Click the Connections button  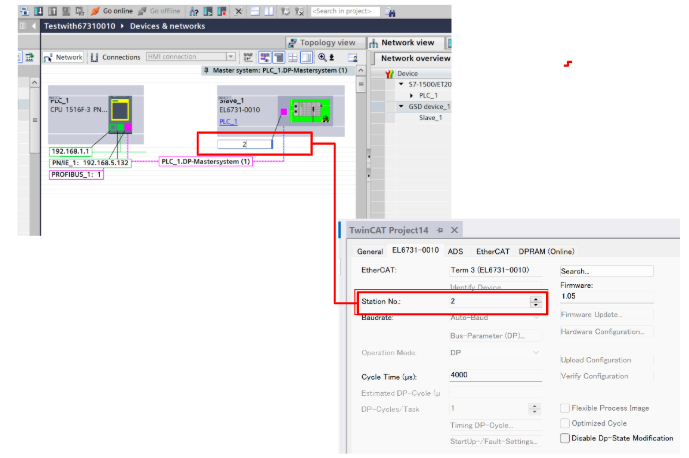[x=116, y=57]
